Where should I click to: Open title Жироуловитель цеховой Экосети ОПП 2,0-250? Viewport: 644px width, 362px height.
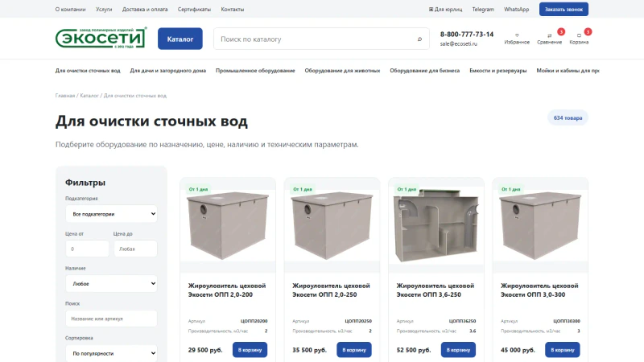[x=331, y=290]
